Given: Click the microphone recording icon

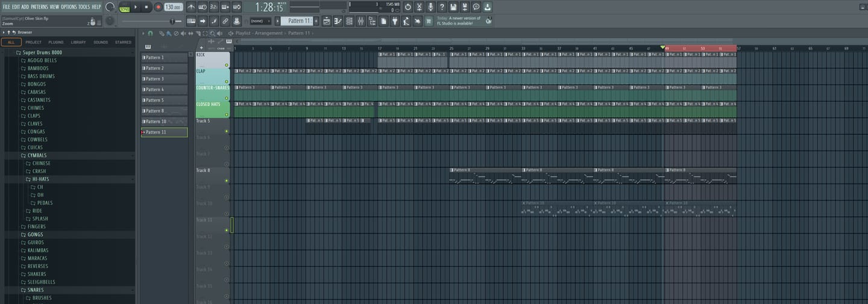Looking at the screenshot, I should point(431,7).
